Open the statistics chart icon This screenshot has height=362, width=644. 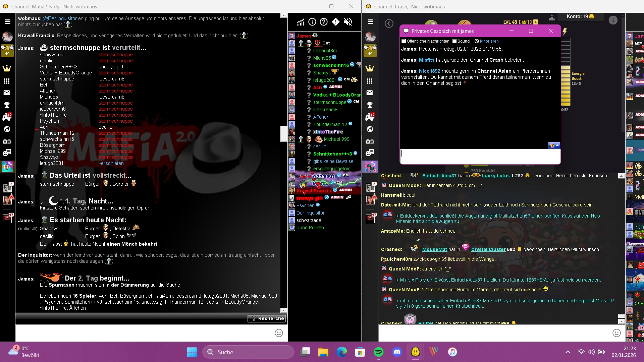300,22
